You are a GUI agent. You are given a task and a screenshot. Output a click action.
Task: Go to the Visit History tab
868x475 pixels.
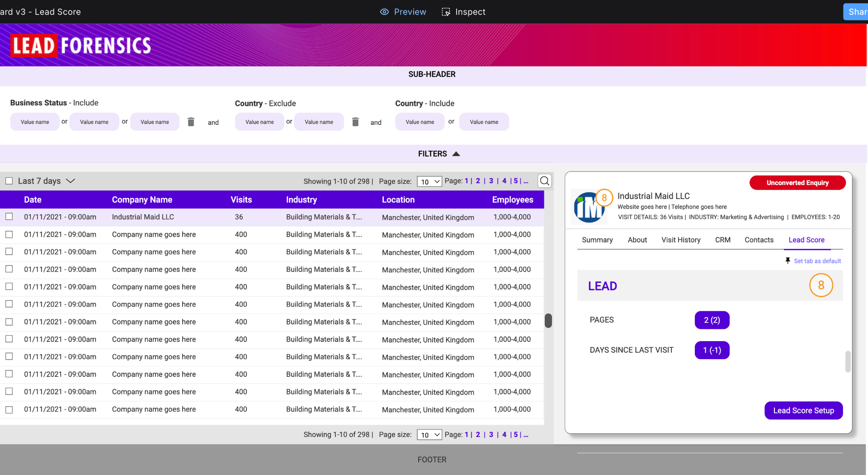pos(681,240)
